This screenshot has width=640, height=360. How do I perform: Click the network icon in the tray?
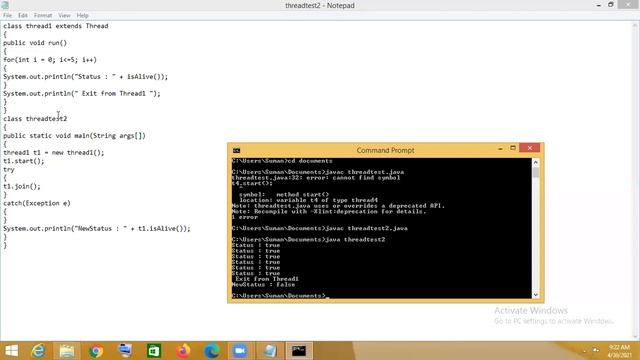point(596,350)
